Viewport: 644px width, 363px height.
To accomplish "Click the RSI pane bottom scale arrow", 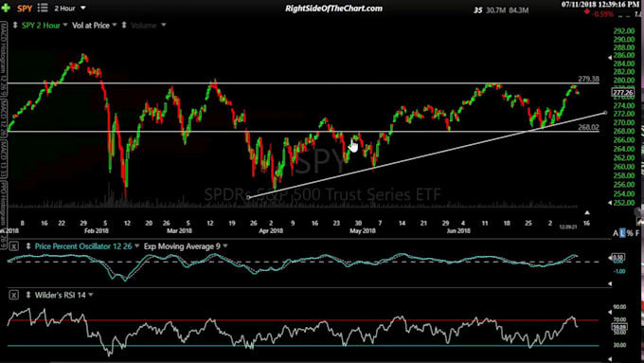I will [610, 359].
